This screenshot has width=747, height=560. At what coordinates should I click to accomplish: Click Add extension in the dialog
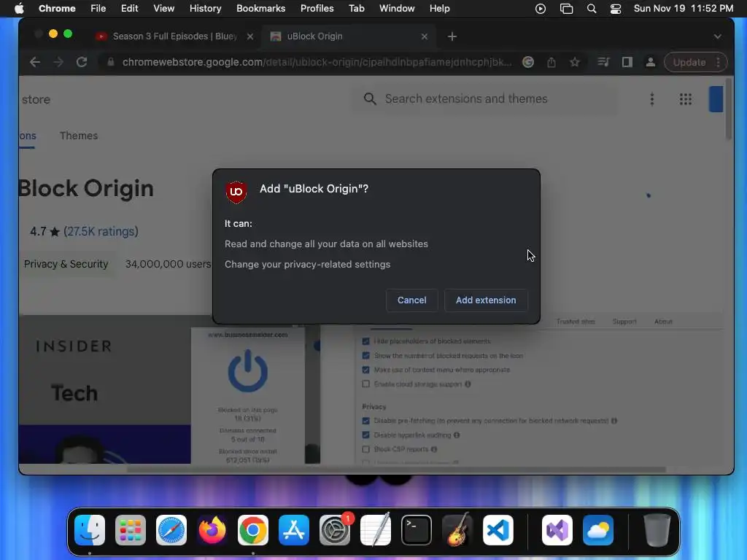(485, 300)
